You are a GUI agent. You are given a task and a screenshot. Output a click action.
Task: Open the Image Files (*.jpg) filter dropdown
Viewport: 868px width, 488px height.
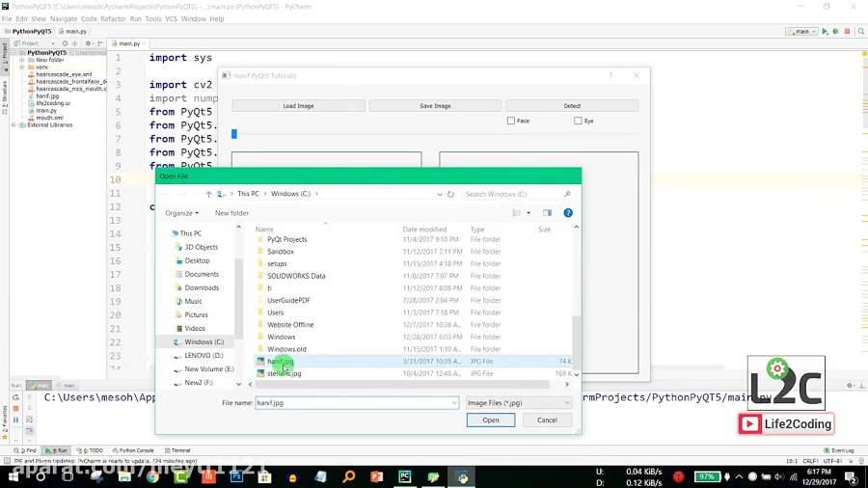coord(519,403)
